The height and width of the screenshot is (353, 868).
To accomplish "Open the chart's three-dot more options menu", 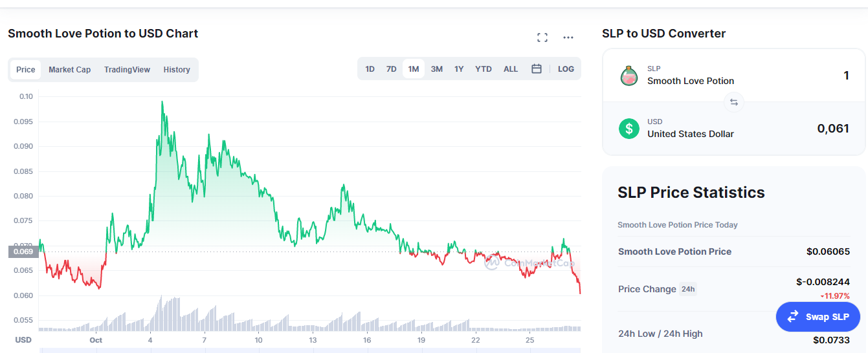I will [x=568, y=37].
